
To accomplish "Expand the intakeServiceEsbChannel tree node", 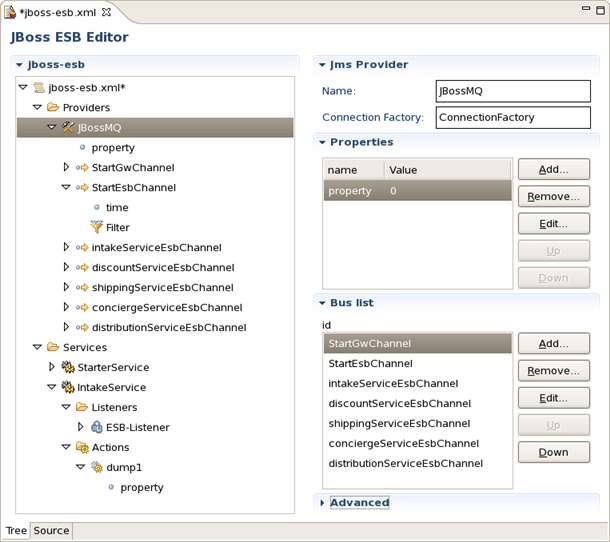I will (x=66, y=247).
